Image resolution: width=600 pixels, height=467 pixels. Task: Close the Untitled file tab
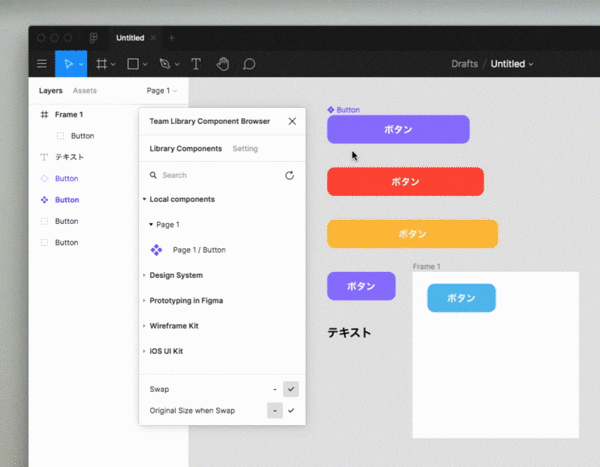tap(153, 38)
